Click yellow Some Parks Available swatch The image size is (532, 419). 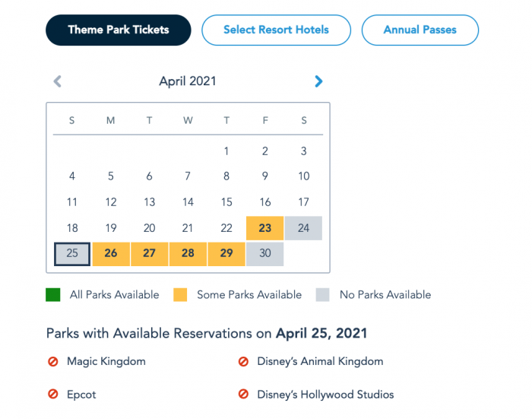[180, 295]
